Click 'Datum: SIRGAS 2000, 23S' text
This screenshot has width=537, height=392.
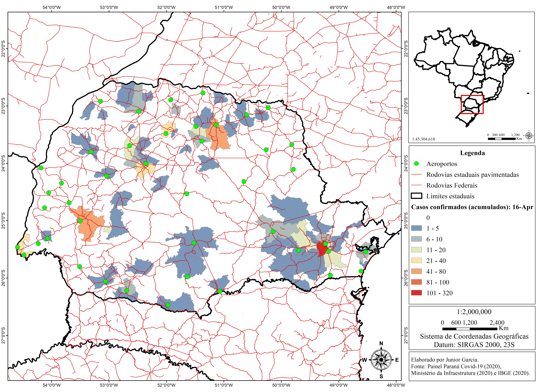pyautogui.click(x=474, y=345)
